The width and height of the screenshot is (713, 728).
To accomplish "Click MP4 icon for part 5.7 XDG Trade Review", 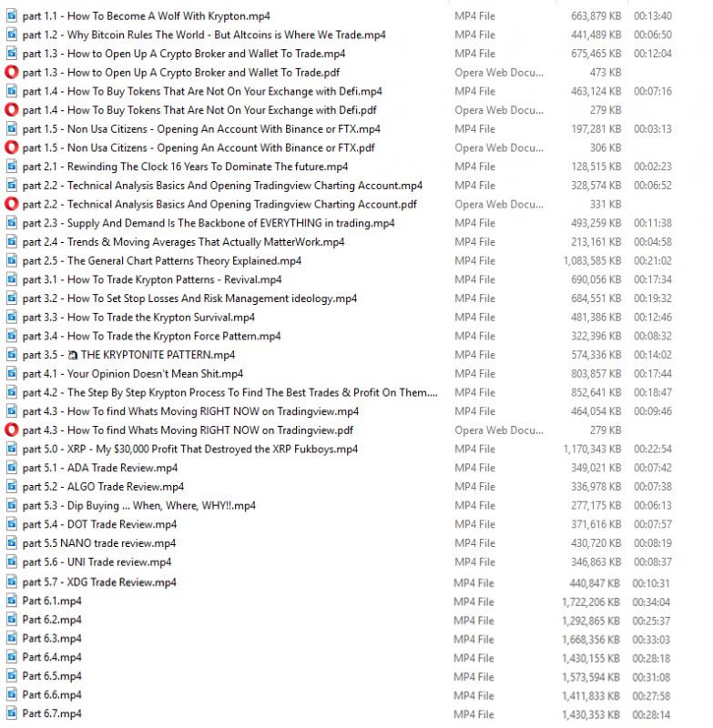I will click(x=12, y=581).
